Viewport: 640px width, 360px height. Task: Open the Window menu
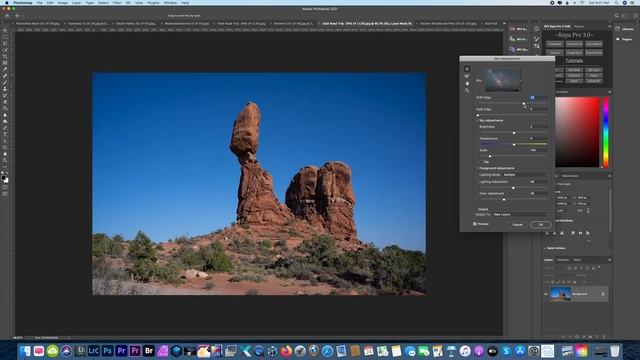tap(171, 2)
